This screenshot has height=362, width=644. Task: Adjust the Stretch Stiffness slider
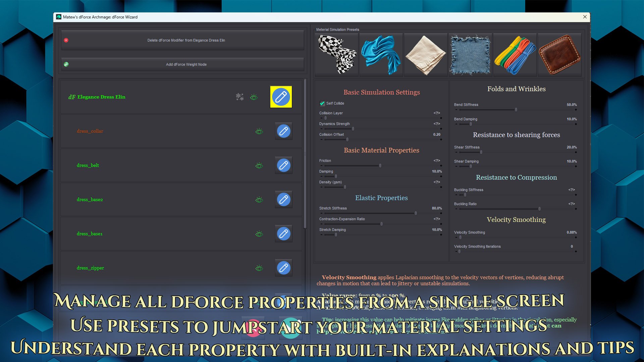[416, 213]
